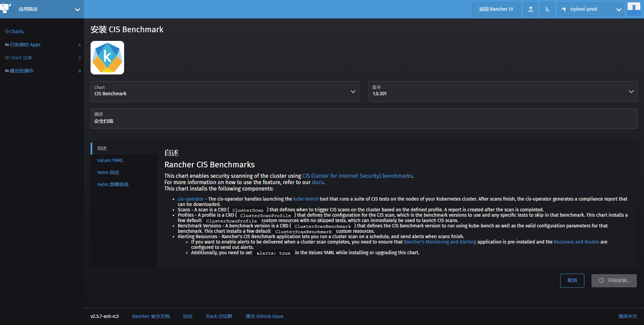This screenshot has width=644, height=325.
Task: Open the Chart dropdown showing CIS Benchmark
Action: pos(225,91)
